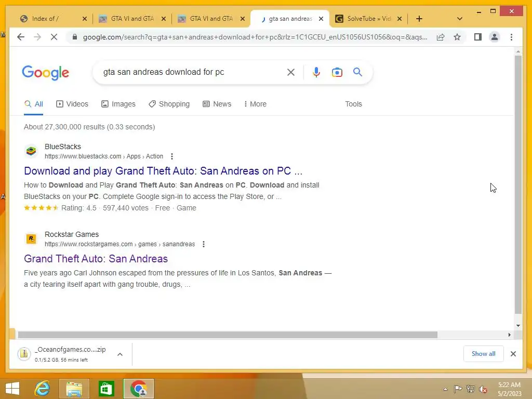Expand the More search filters menu

(x=255, y=104)
